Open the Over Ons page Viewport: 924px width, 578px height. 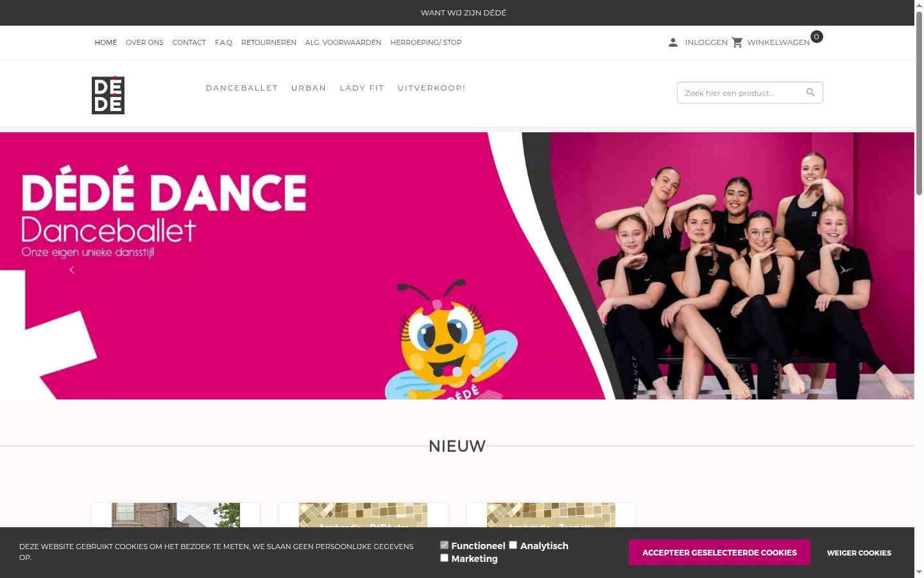(144, 42)
